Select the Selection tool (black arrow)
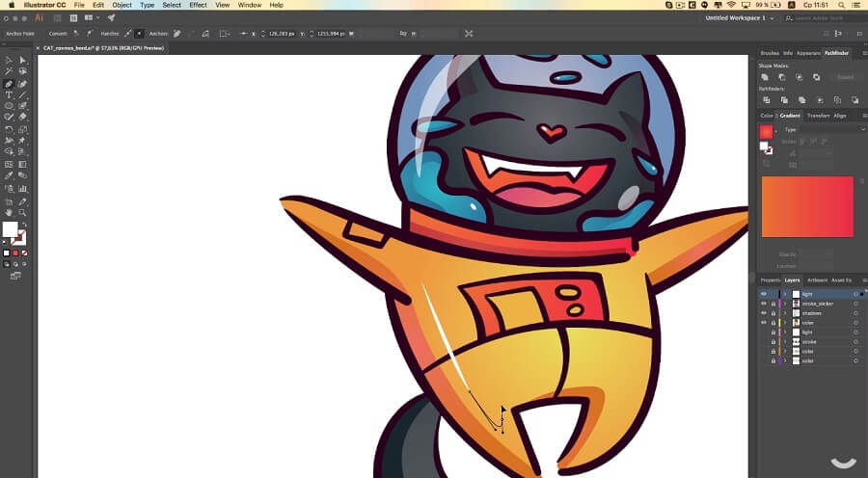 tap(9, 60)
